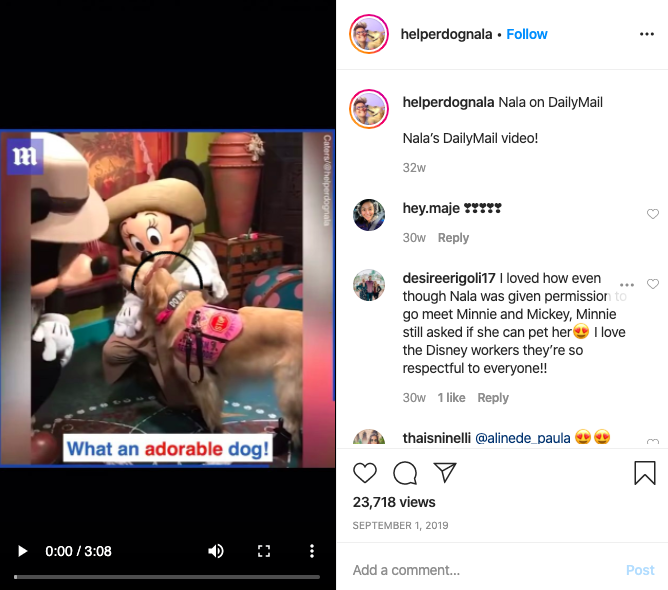The width and height of the screenshot is (668, 590).
Task: Reply to desireerigoli17's comment
Action: [493, 398]
